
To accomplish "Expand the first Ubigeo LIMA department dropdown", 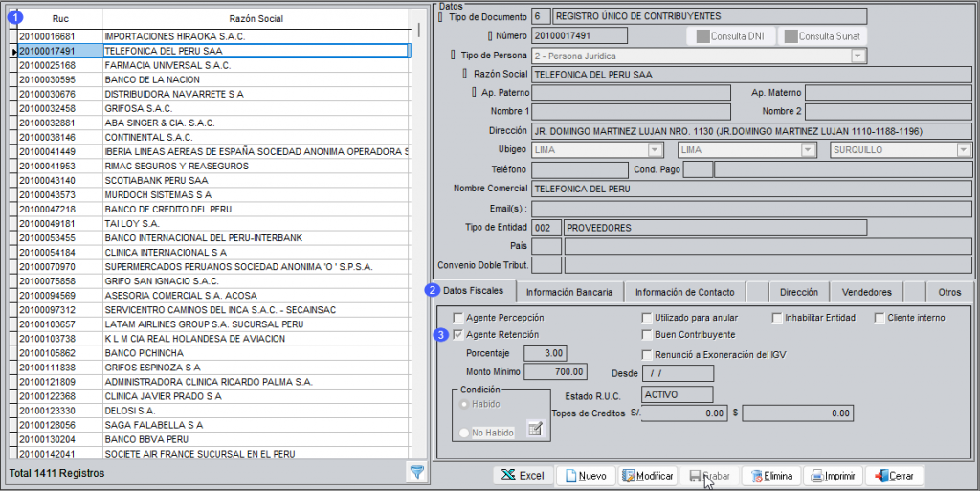I will 655,150.
